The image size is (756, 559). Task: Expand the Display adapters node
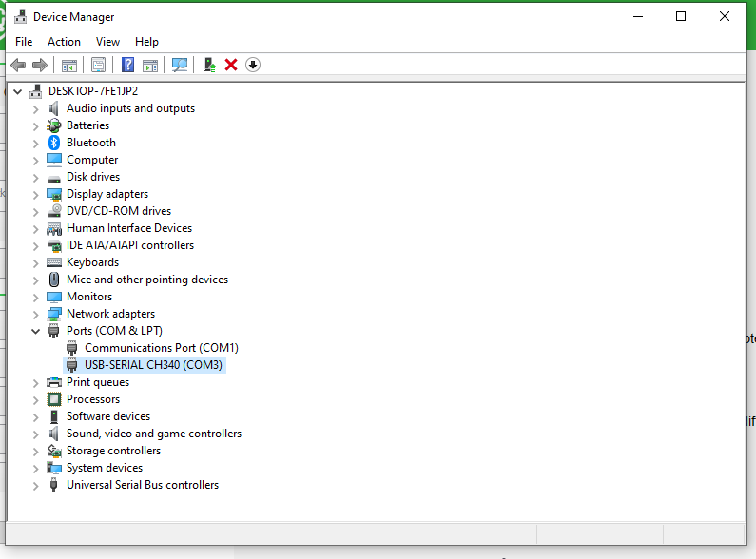coord(36,194)
